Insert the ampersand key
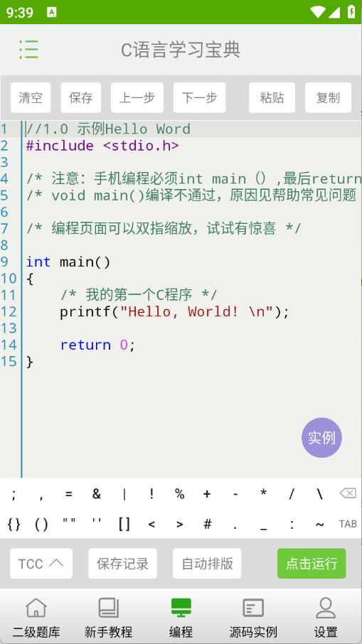362x644 pixels. tap(96, 494)
